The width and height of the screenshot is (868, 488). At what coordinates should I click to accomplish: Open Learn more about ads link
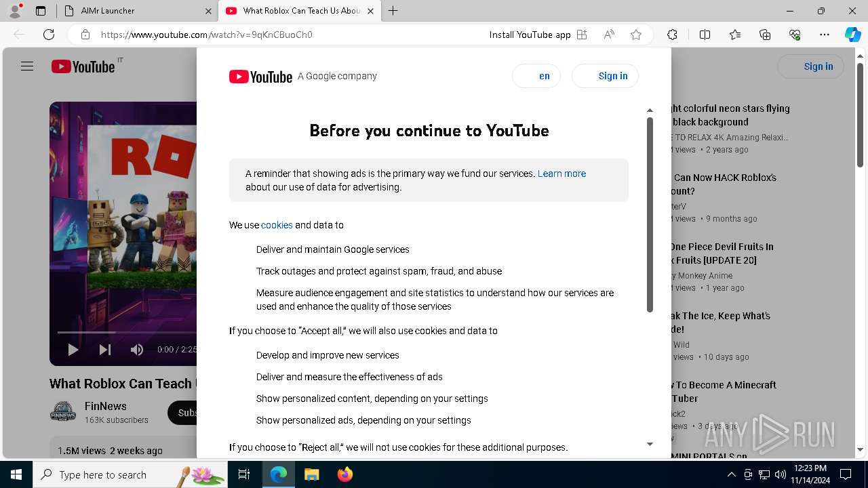pyautogui.click(x=561, y=174)
